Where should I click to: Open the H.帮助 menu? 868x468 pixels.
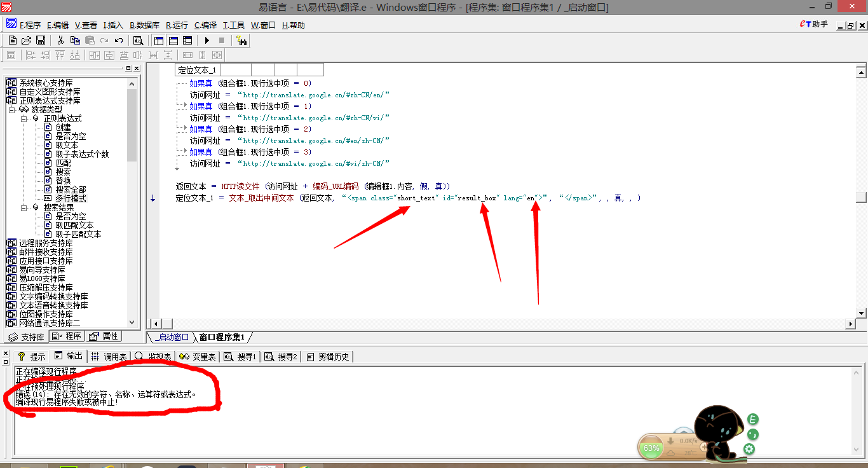click(293, 25)
